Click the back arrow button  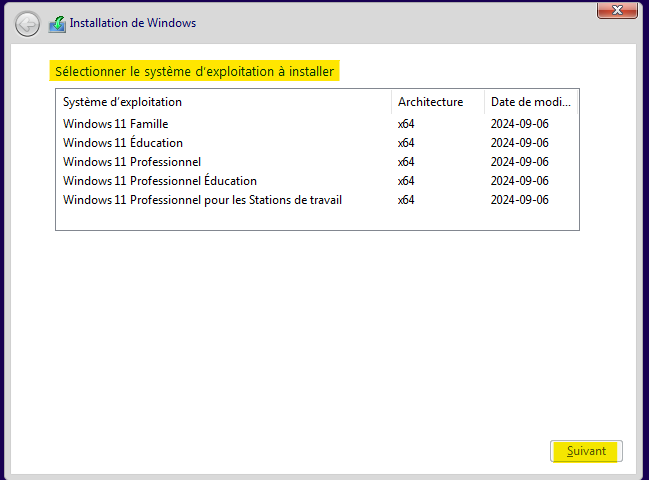28,23
